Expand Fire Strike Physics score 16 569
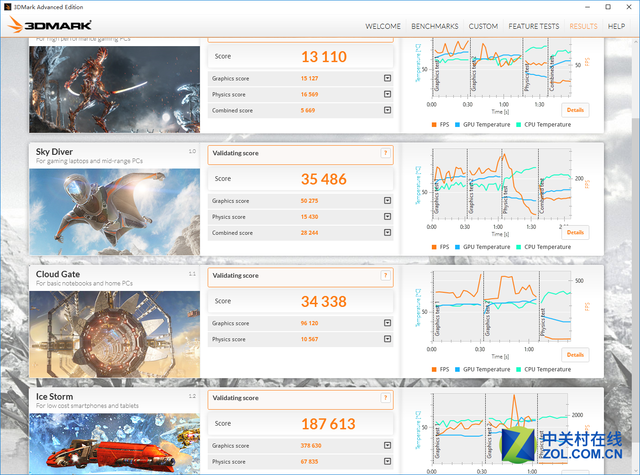 click(x=387, y=94)
